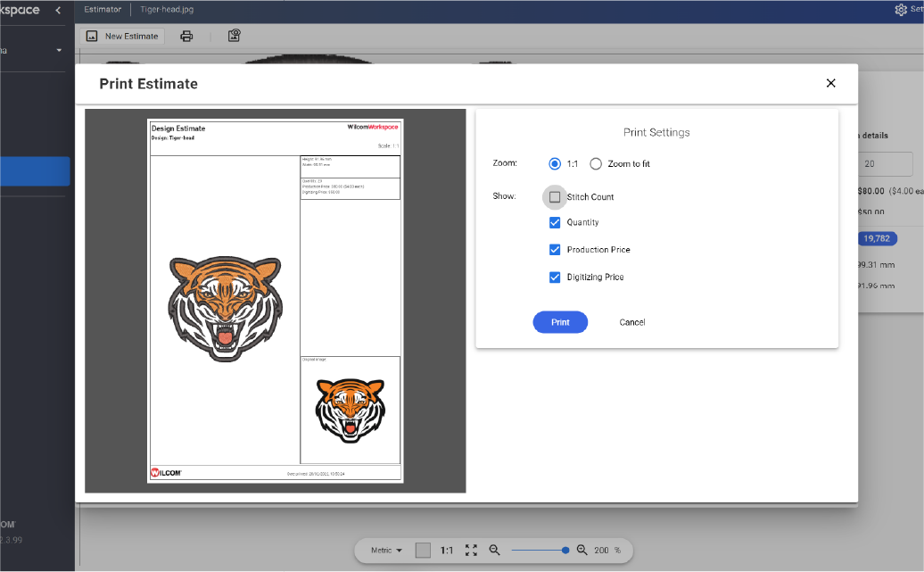
Task: Enable the Stitch Count checkbox
Action: [555, 196]
